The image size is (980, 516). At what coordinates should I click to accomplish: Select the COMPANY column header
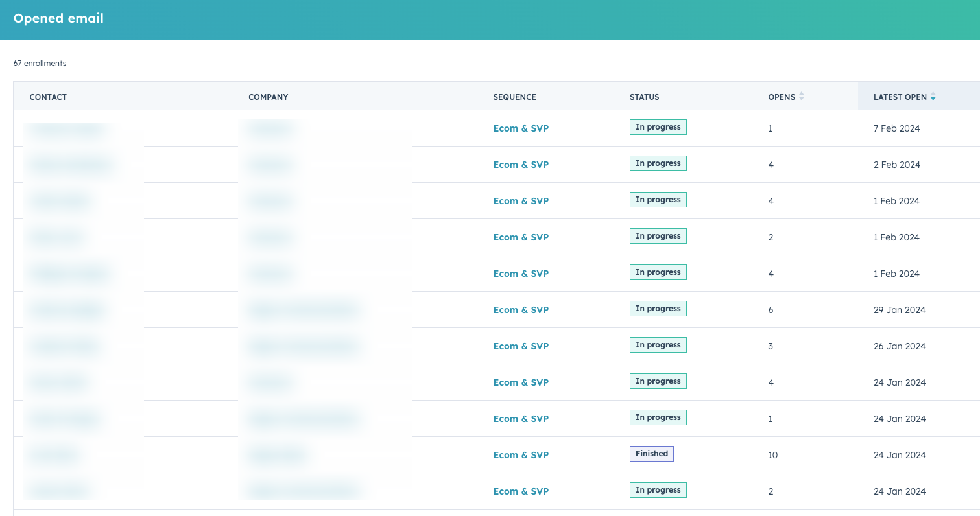(268, 97)
